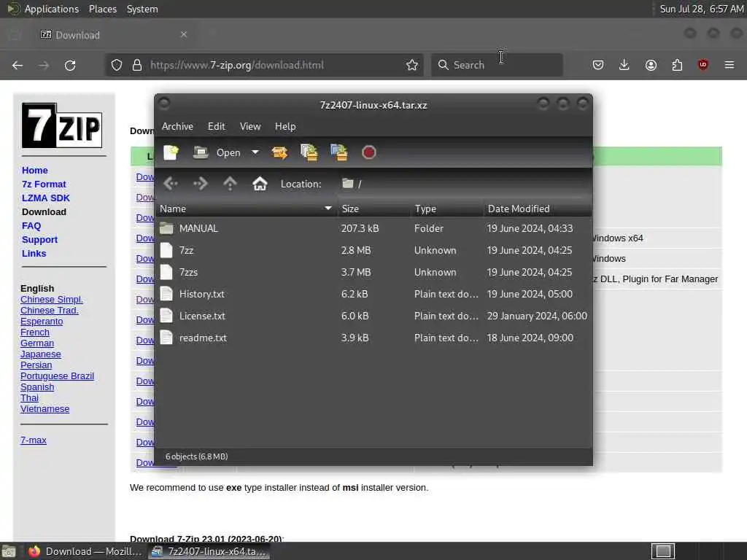
Task: Open the FAQ link
Action: point(31,226)
